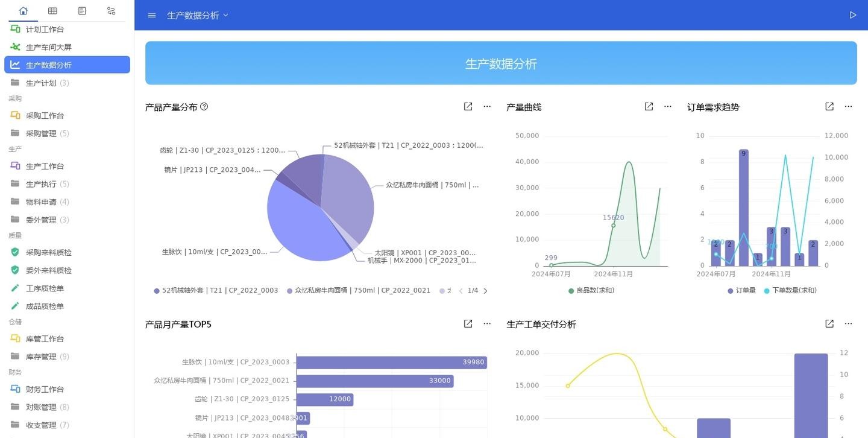This screenshot has width=868, height=438.
Task: Click the help icon beside 产品产量分布
Action: click(x=204, y=106)
